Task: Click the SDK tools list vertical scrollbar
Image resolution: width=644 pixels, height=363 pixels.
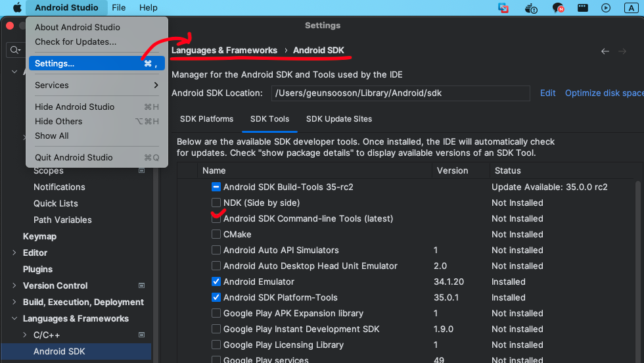Action: click(x=638, y=272)
